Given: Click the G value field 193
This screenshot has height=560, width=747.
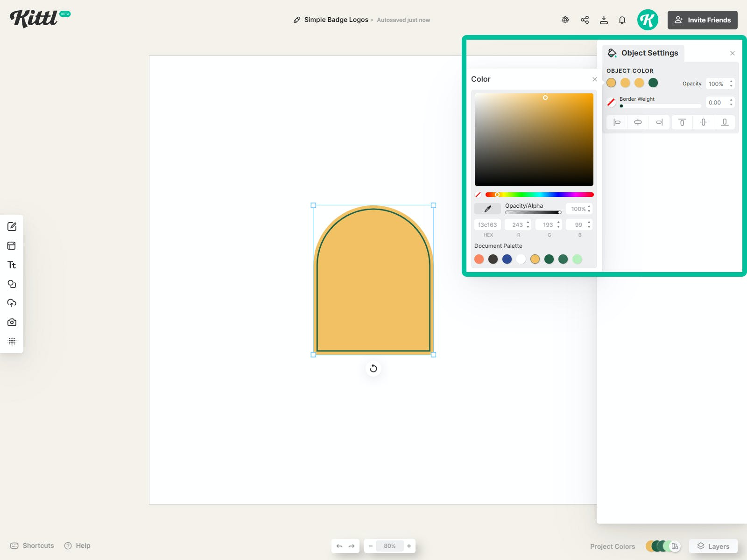Looking at the screenshot, I should [549, 224].
